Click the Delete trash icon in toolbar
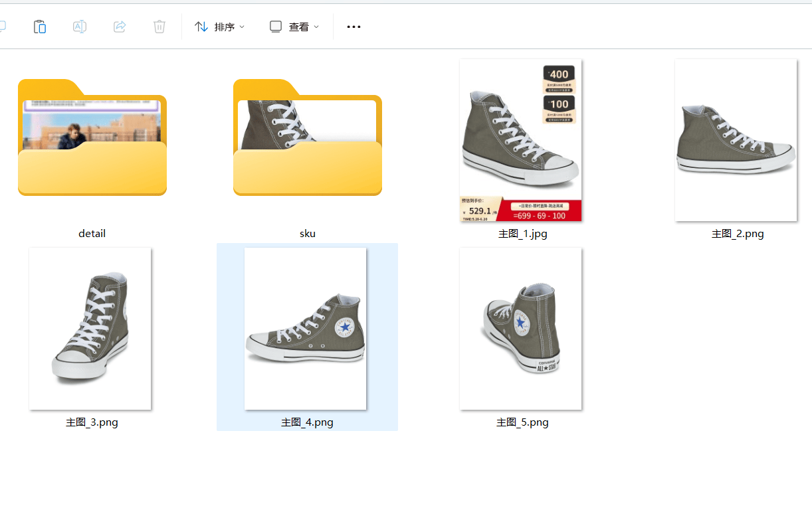Image resolution: width=812 pixels, height=514 pixels. (x=159, y=27)
